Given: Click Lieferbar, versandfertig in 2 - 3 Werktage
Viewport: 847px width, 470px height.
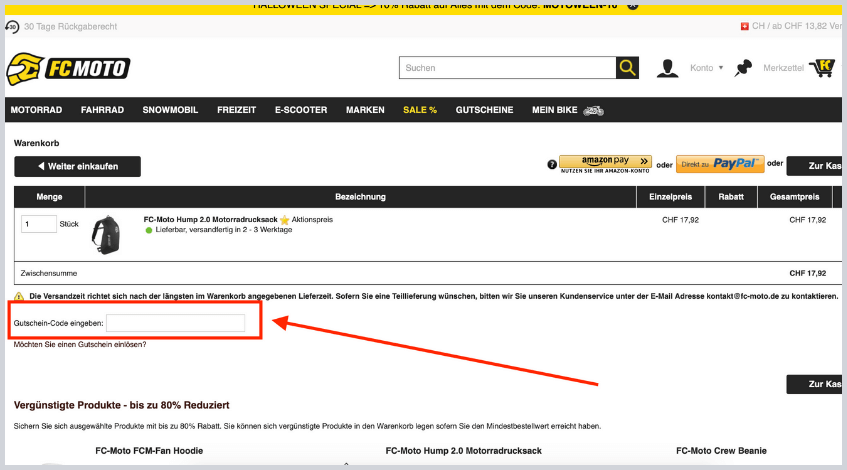Looking at the screenshot, I should point(224,230).
